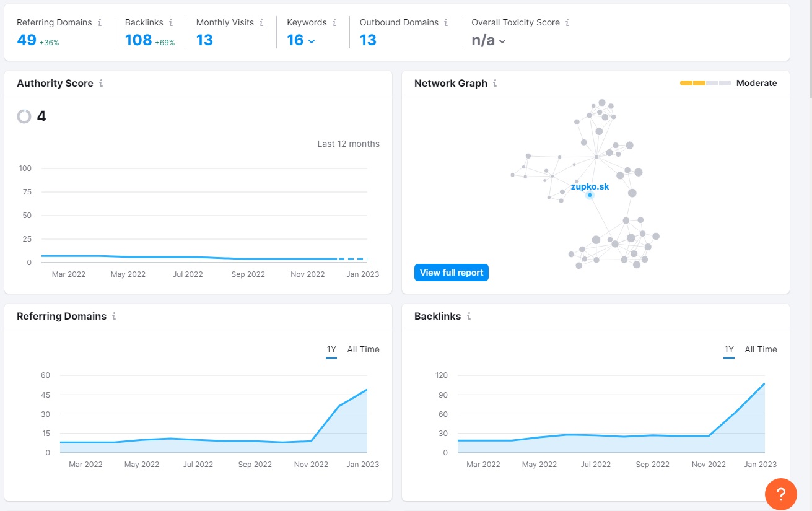Screen dimensions: 812x511
Task: Click info icon next to Outbound Domains
Action: [446, 22]
